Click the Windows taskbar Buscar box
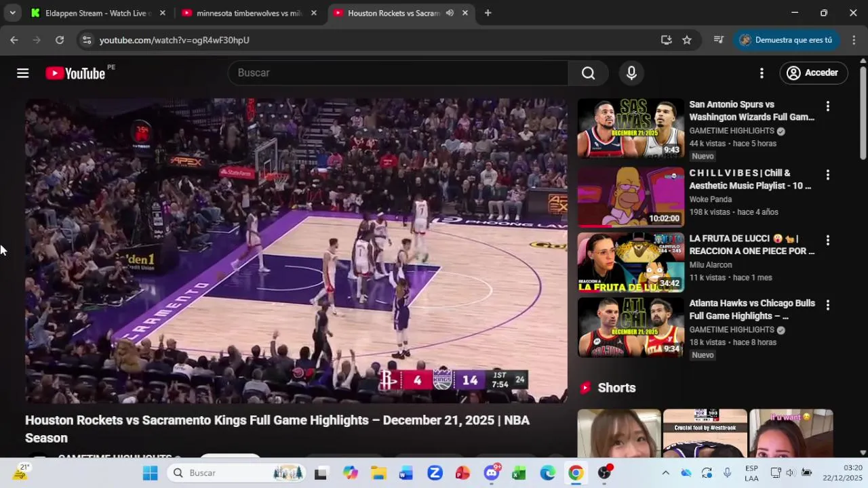Screen dimensions: 868x488 pyautogui.click(x=237, y=473)
